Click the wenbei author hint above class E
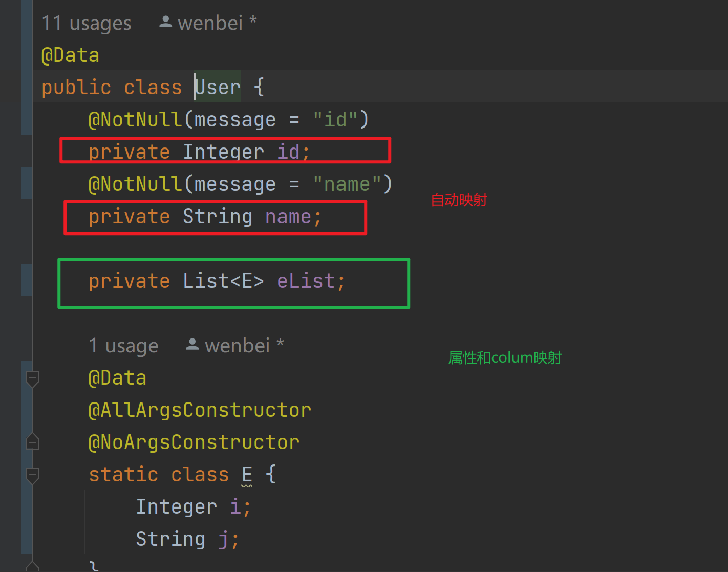The height and width of the screenshot is (572, 728). (x=237, y=346)
